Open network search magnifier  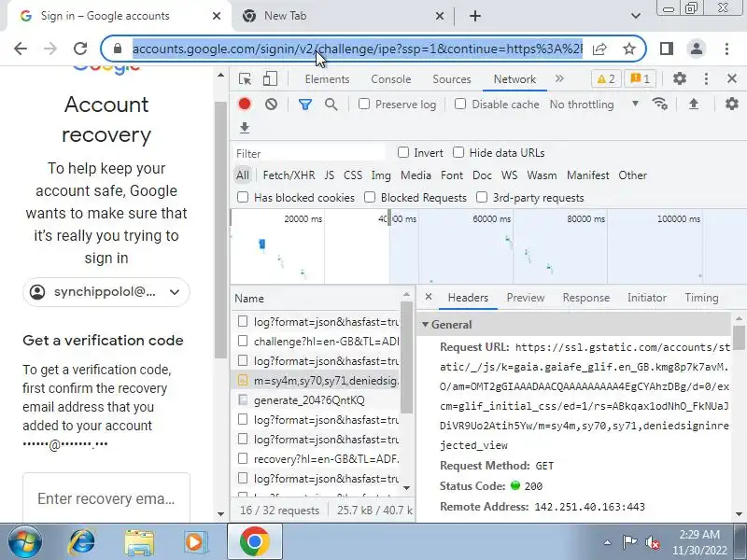[x=331, y=105]
